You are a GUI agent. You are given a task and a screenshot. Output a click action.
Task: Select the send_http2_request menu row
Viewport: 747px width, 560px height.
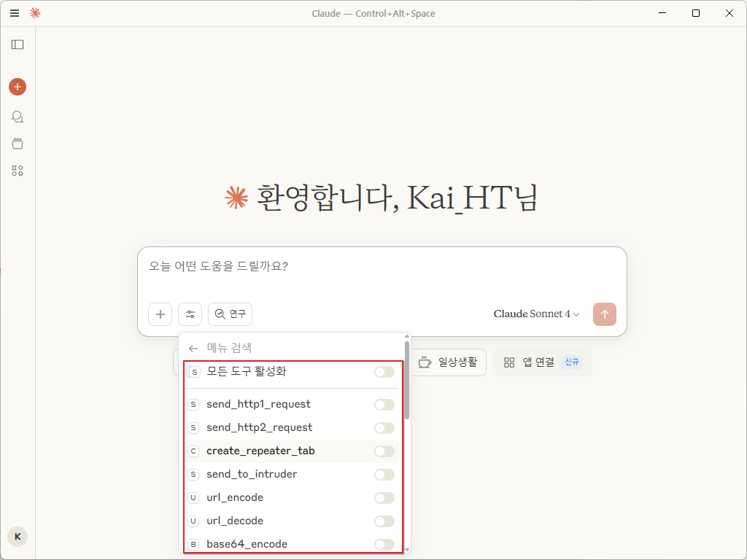[292, 428]
